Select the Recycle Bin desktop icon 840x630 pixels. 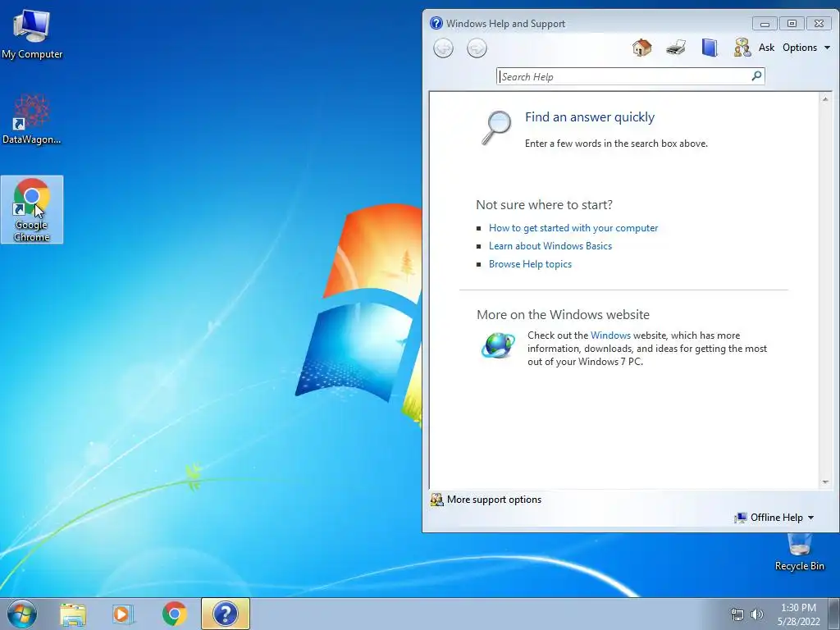[x=799, y=552]
